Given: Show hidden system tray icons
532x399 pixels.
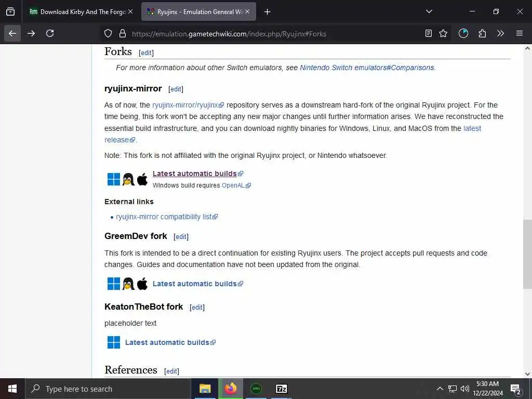Looking at the screenshot, I should pos(440,389).
